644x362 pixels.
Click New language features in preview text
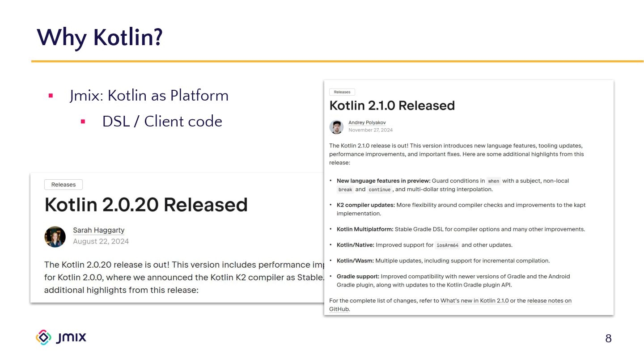(383, 181)
